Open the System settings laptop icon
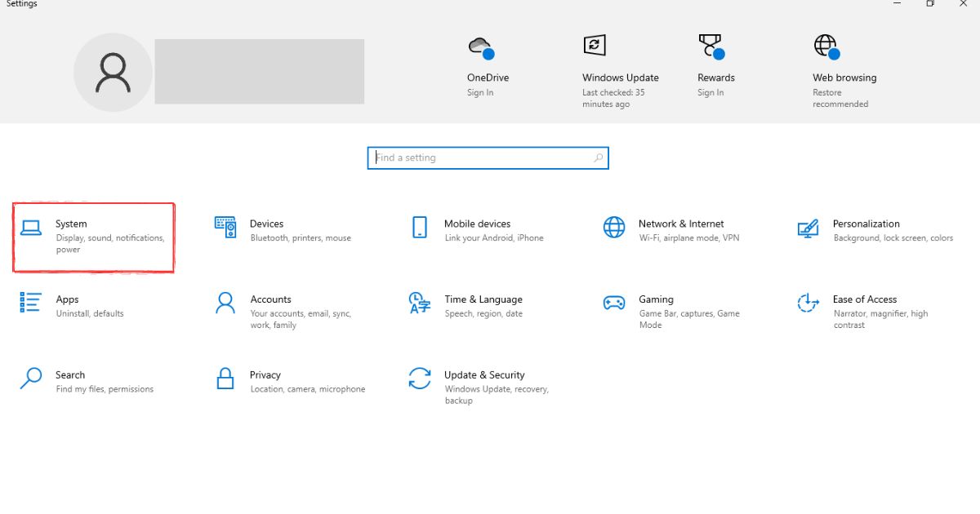The image size is (980, 514). click(31, 228)
